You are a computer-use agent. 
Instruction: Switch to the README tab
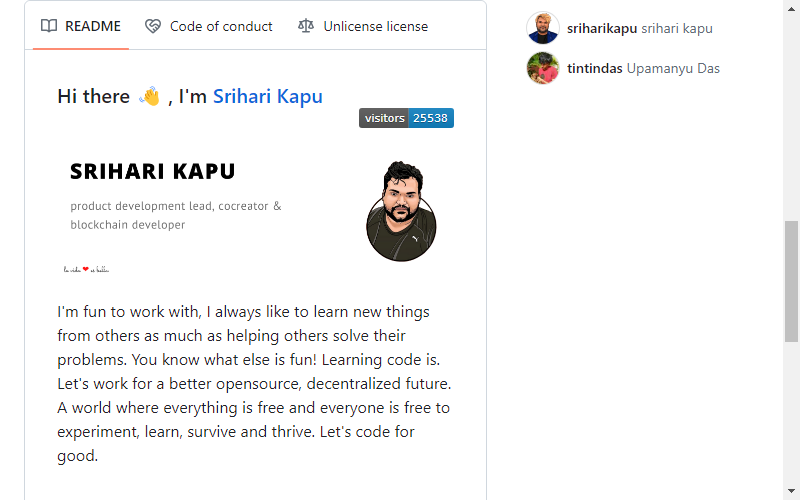pyautogui.click(x=81, y=26)
